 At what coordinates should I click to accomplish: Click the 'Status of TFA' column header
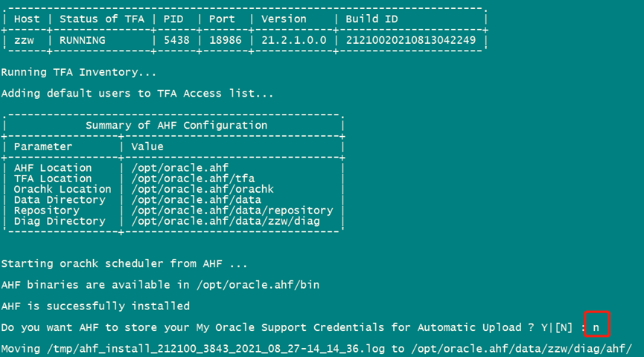(x=102, y=19)
